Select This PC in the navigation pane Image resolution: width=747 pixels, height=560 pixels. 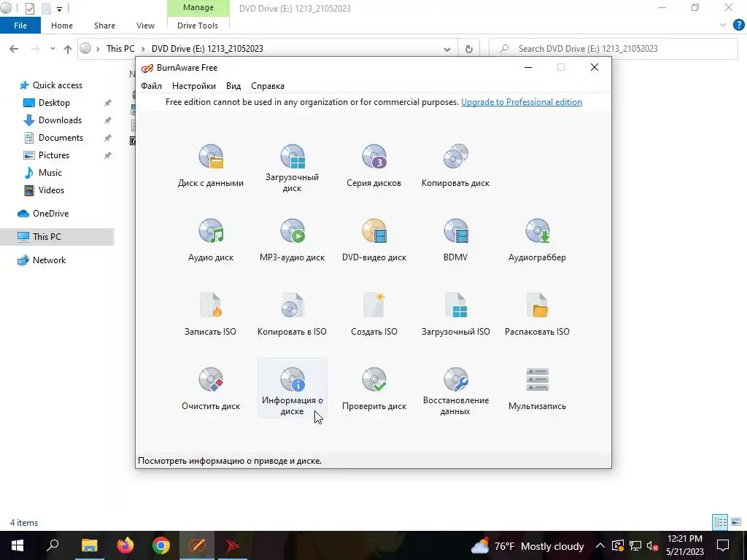(47, 237)
